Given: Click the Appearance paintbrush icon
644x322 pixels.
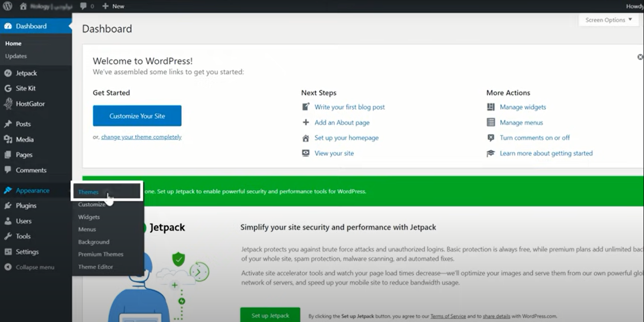Looking at the screenshot, I should point(8,190).
